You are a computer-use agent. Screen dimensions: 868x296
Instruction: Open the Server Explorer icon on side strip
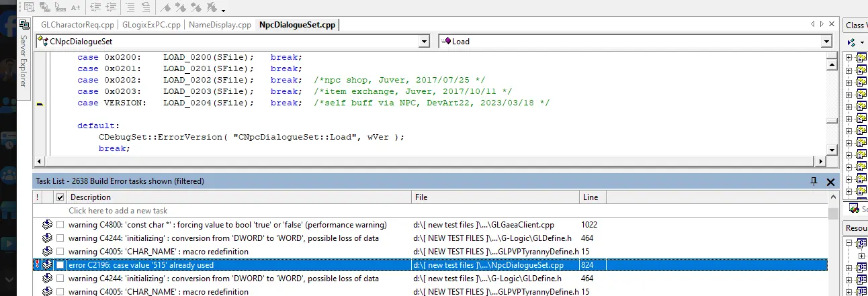(x=24, y=26)
